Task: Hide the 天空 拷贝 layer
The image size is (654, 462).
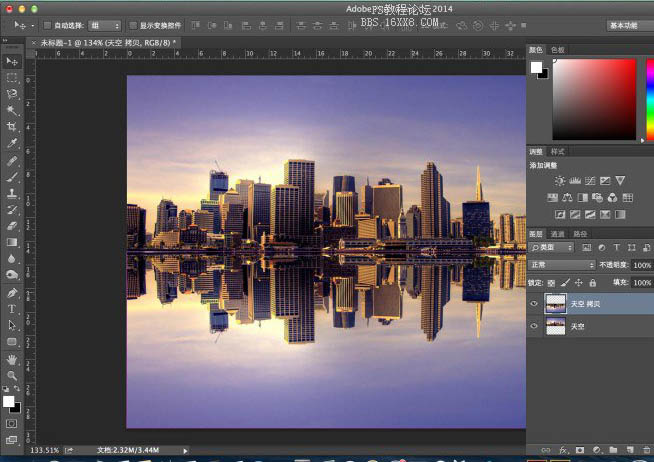Action: [534, 304]
